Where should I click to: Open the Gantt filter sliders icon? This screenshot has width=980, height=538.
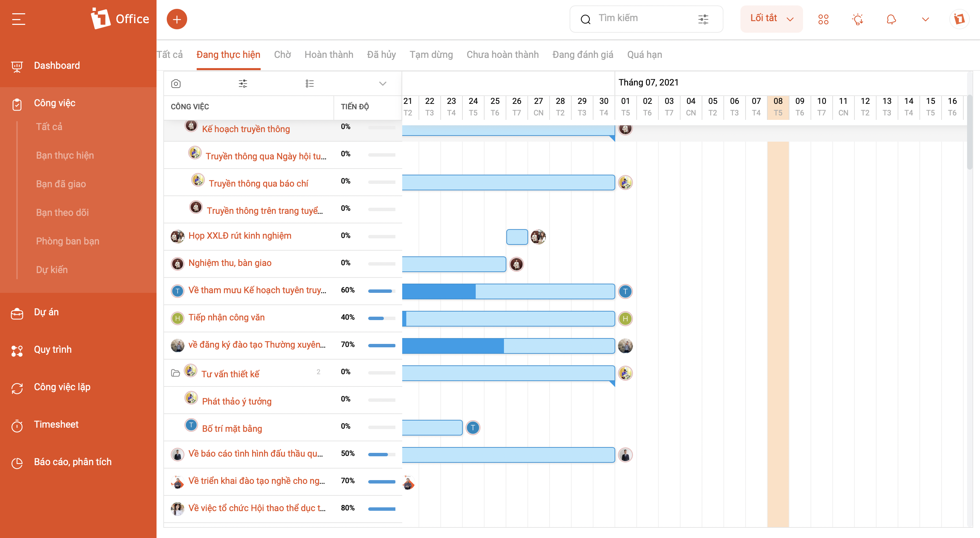pyautogui.click(x=243, y=83)
